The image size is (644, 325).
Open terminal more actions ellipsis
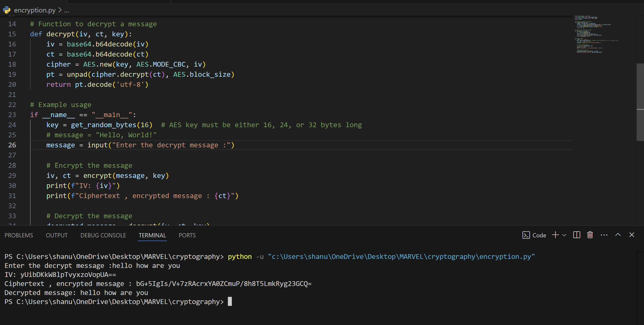pyautogui.click(x=604, y=235)
